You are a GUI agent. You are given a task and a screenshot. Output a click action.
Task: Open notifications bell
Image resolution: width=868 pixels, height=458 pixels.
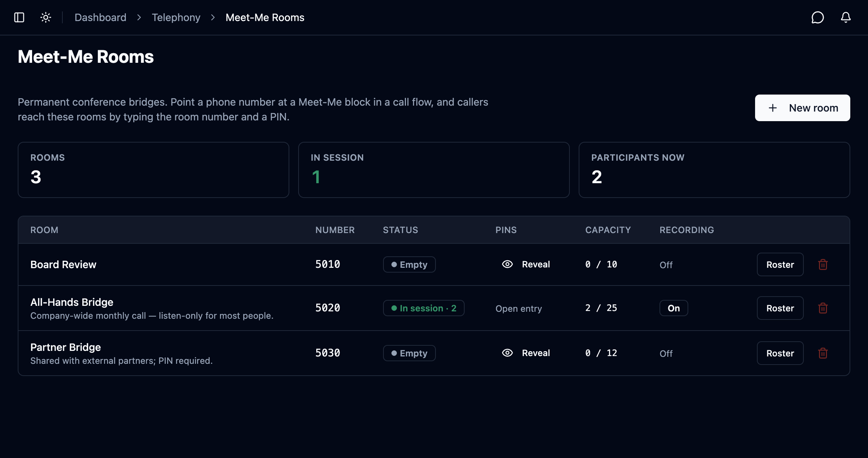coord(846,17)
